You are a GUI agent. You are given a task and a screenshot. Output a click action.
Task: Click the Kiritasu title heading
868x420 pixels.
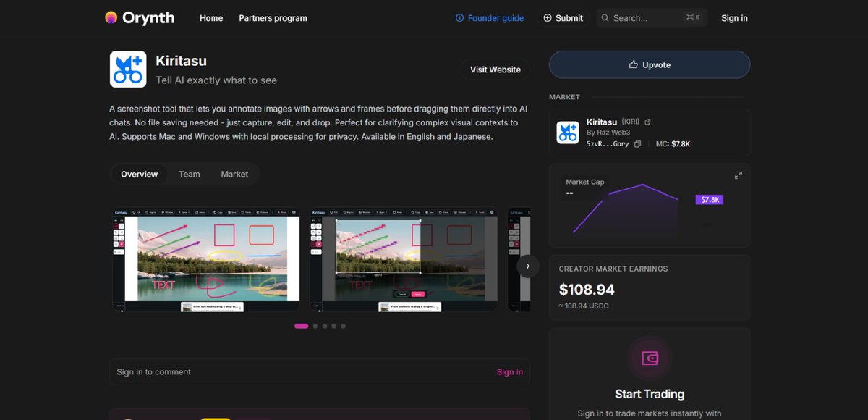point(181,61)
